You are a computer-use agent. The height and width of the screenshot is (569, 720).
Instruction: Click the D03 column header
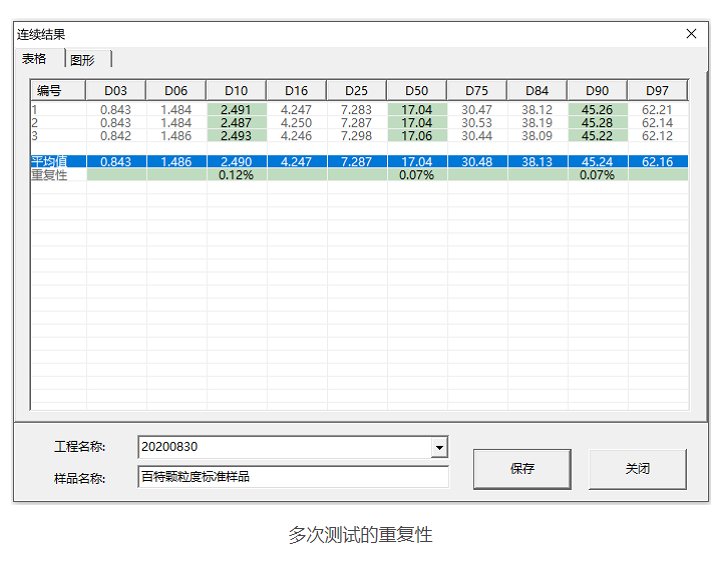click(x=116, y=91)
